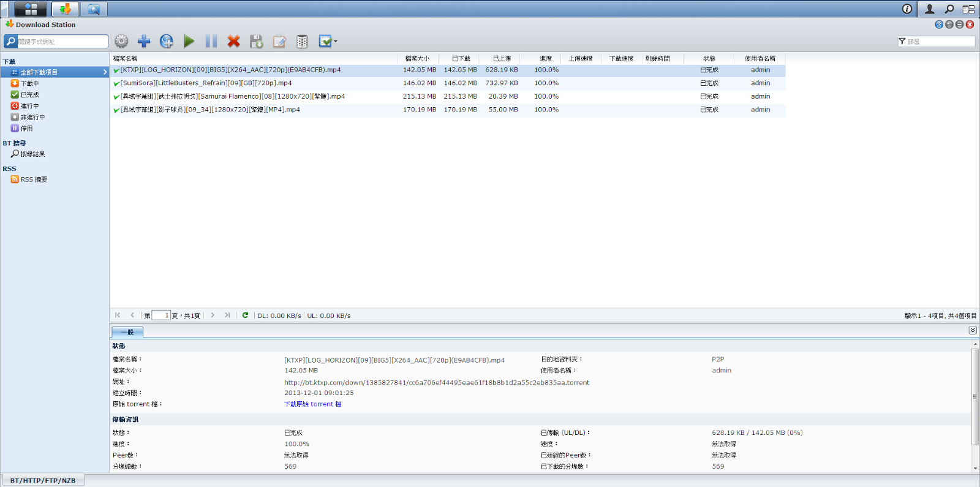Resume selected download with green play icon
Image resolution: width=980 pixels, height=487 pixels.
[189, 41]
